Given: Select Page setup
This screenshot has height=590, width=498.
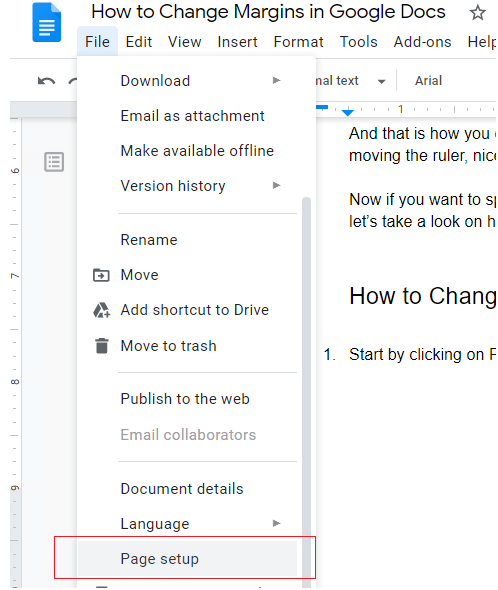Looking at the screenshot, I should coord(187,559).
